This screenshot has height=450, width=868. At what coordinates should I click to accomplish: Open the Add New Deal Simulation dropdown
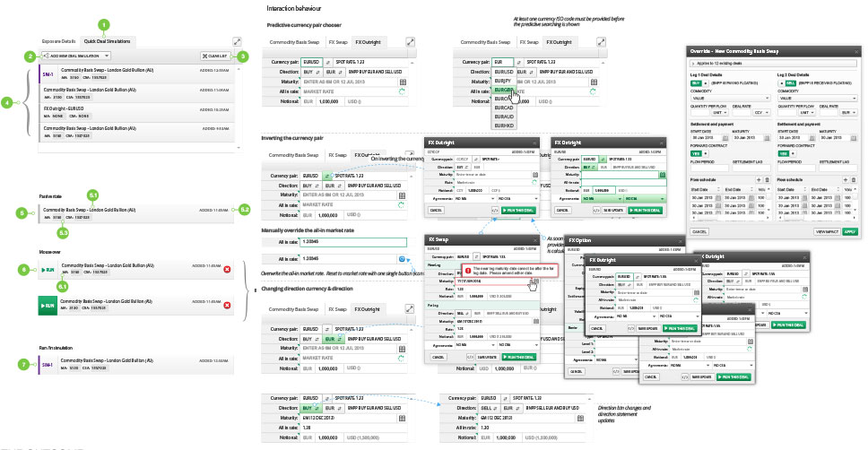coord(75,56)
